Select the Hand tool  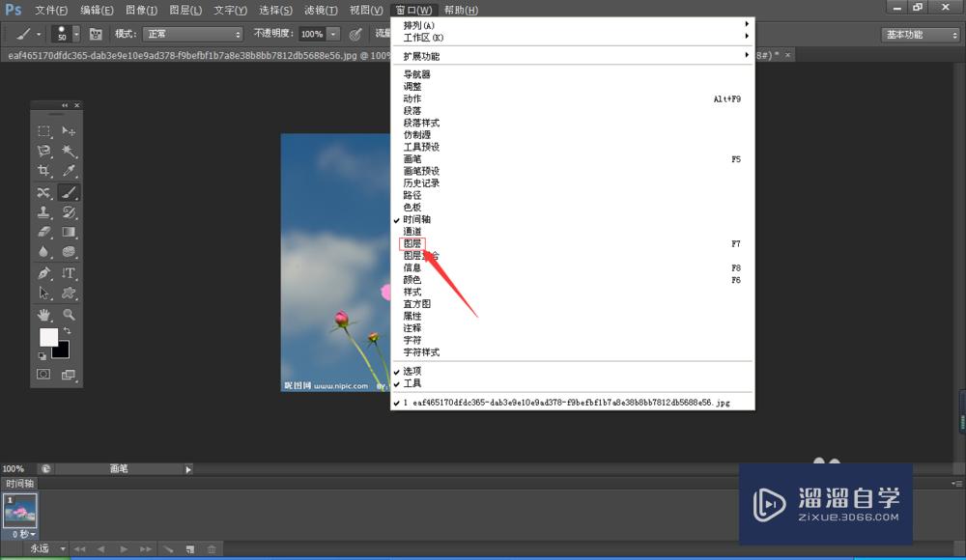tap(43, 314)
